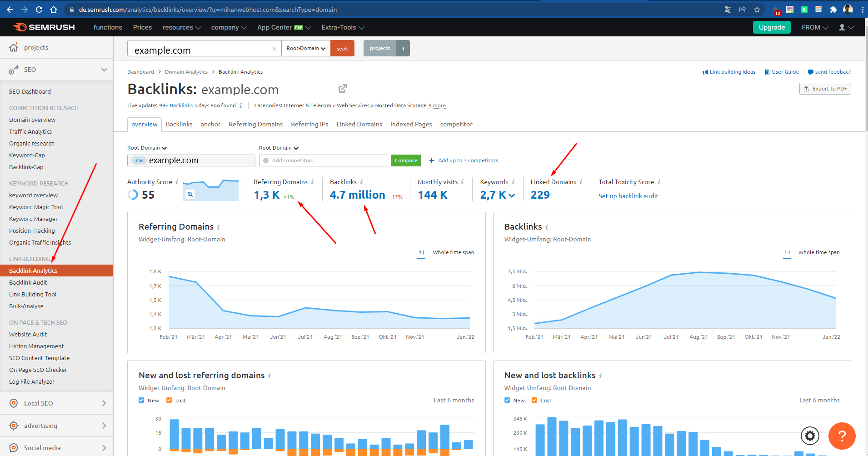868x456 pixels.
Task: Open the 9 more categories link
Action: point(437,105)
